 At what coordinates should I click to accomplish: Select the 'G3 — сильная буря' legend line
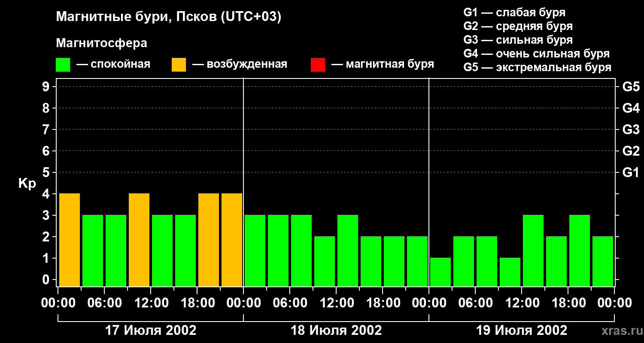click(518, 40)
